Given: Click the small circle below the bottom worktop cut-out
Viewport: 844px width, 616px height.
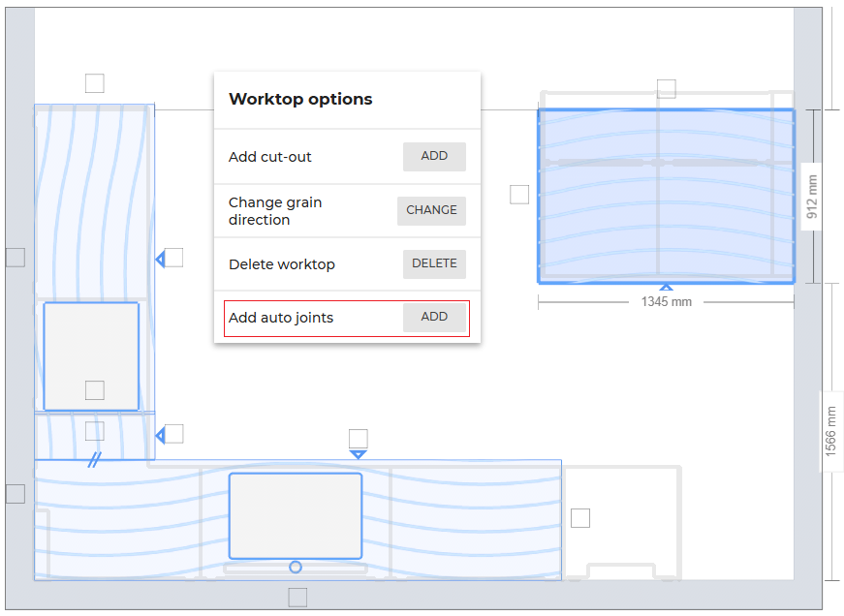Looking at the screenshot, I should pyautogui.click(x=296, y=567).
